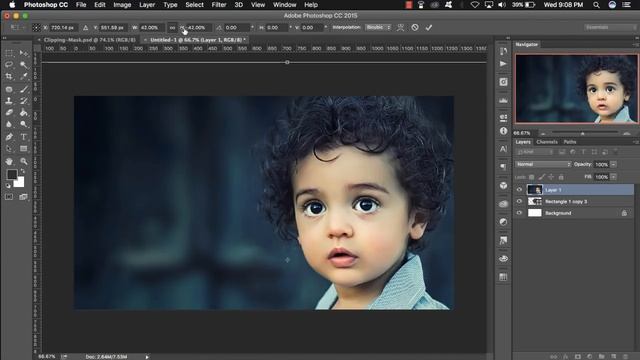Open the workspace Essentials dropdown

point(610,27)
